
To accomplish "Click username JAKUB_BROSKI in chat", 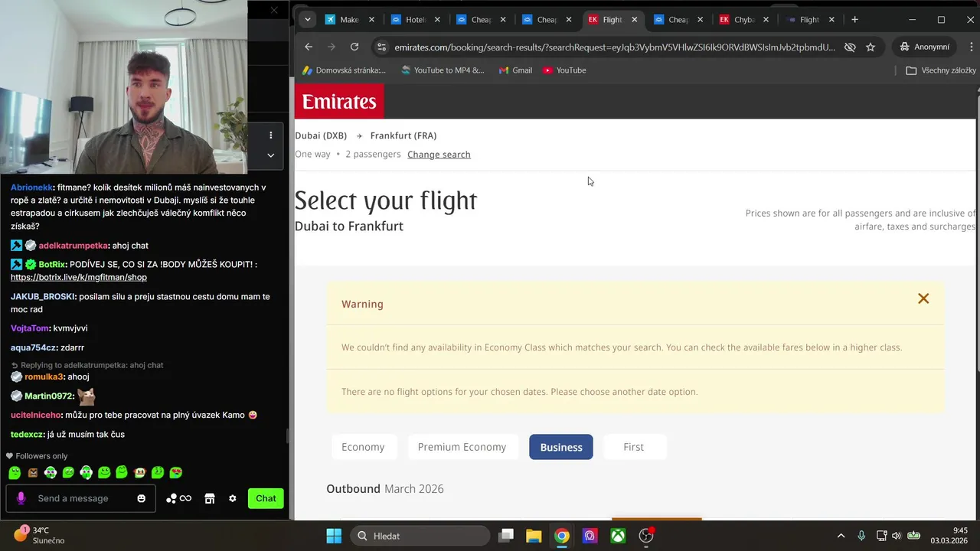I will click(x=42, y=296).
